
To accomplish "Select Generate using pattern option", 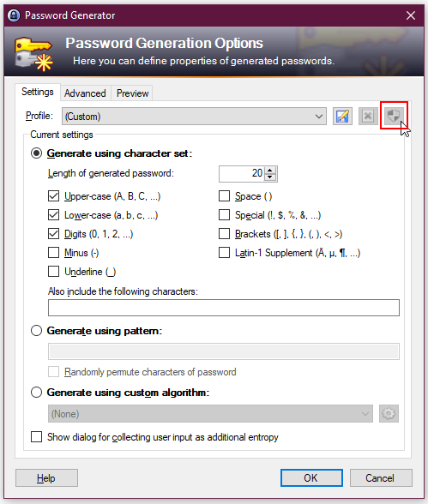I will [36, 331].
